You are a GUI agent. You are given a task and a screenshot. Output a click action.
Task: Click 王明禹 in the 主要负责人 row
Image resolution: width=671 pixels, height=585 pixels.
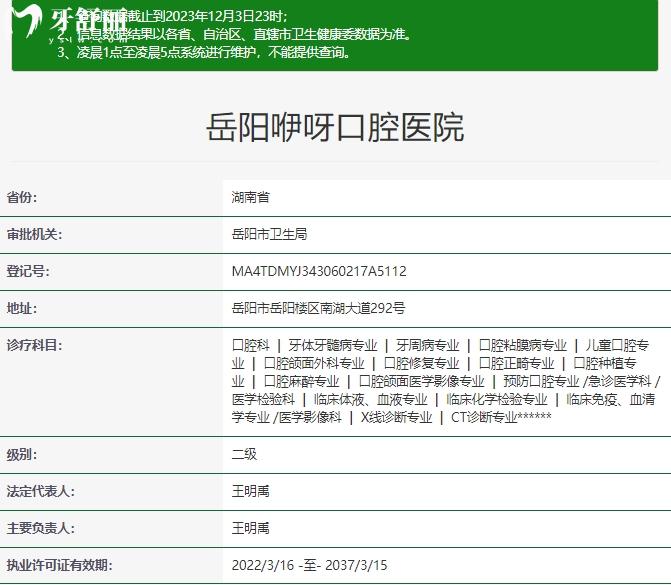(x=250, y=528)
